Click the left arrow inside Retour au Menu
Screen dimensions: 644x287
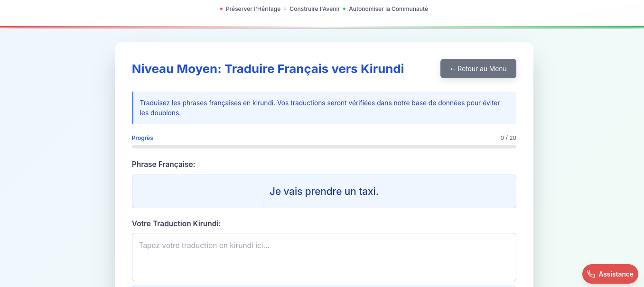coord(453,68)
